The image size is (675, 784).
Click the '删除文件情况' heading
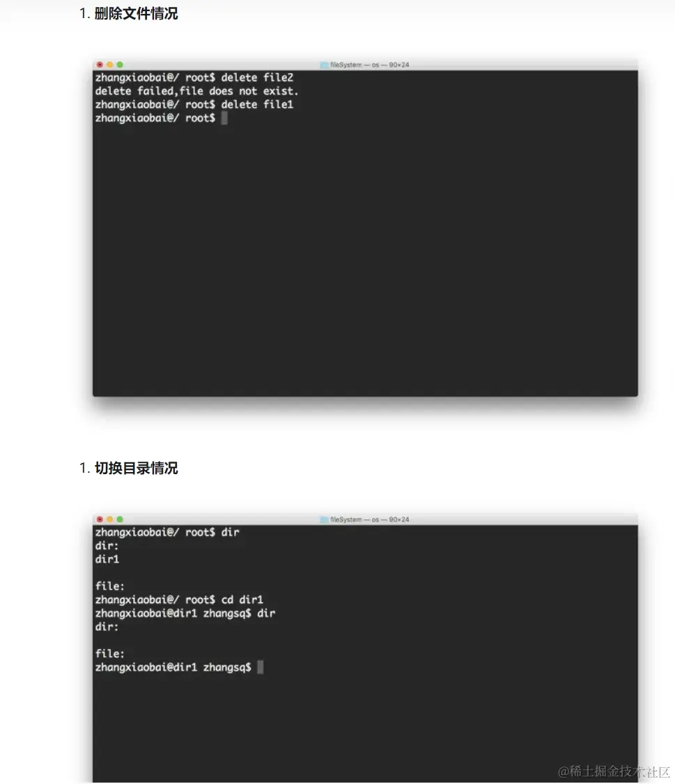[136, 13]
